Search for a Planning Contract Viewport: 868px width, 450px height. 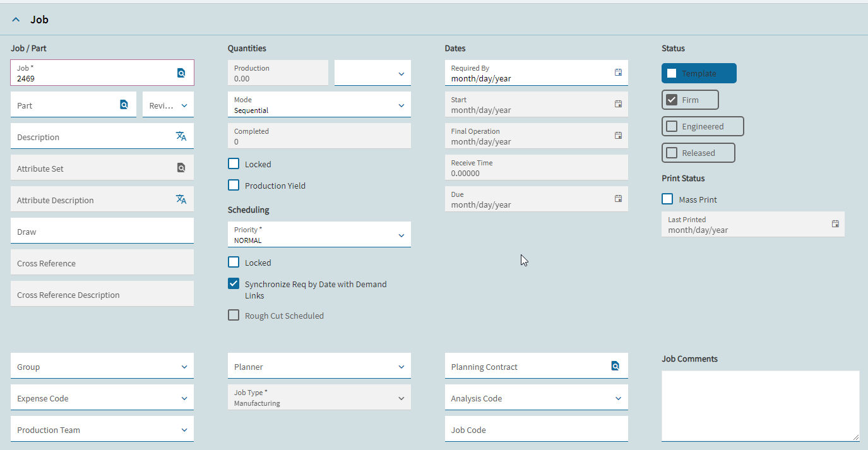click(x=615, y=366)
